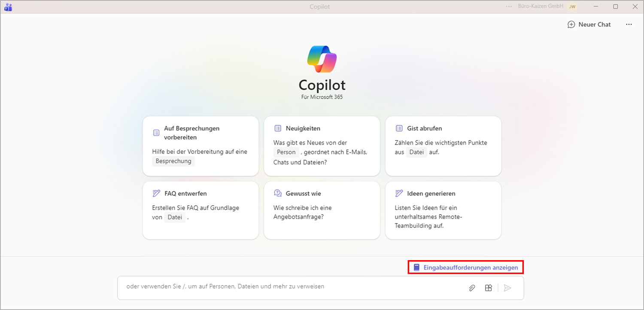644x310 pixels.
Task: Click the Person placeholder chip in Neuigkeiten
Action: [x=286, y=152]
